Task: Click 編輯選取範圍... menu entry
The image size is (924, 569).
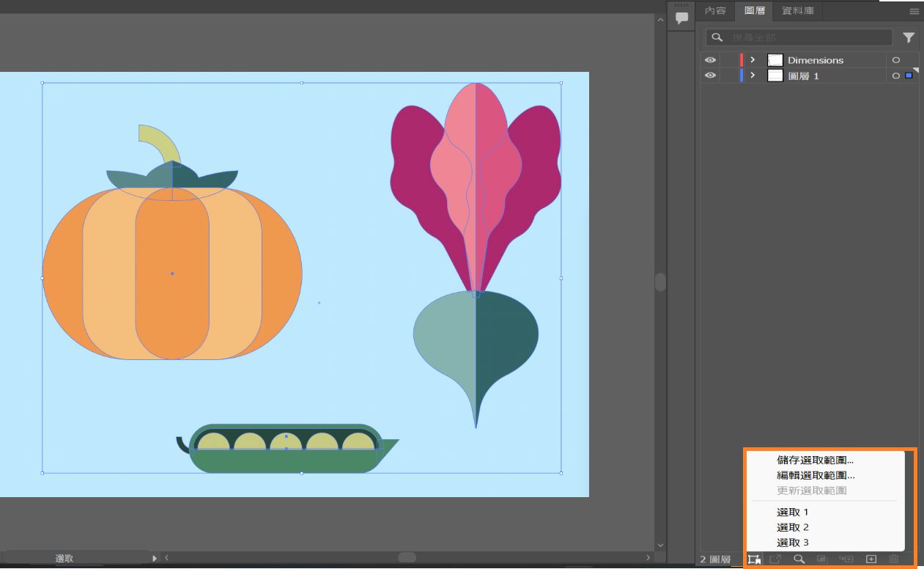Action: [816, 475]
